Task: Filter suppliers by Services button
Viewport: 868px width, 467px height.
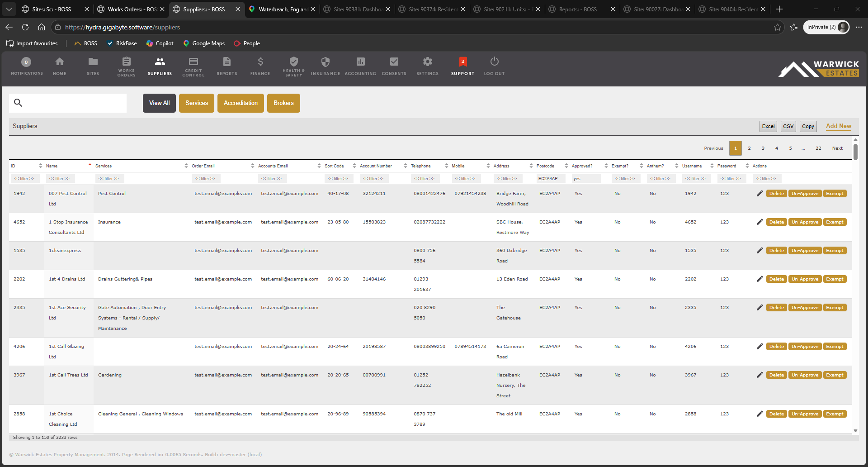Action: [x=197, y=103]
